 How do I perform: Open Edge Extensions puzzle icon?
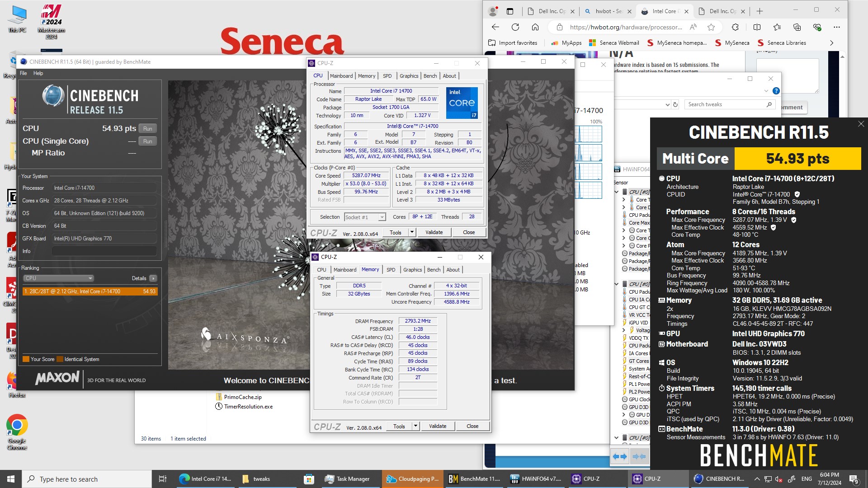735,27
